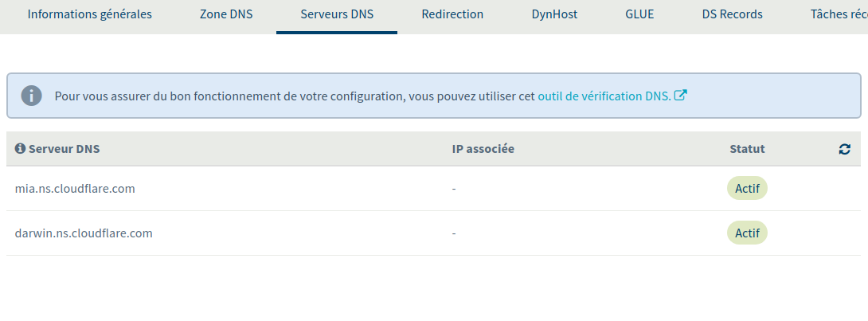
Task: Click the info icon in blue banner
Action: [31, 96]
